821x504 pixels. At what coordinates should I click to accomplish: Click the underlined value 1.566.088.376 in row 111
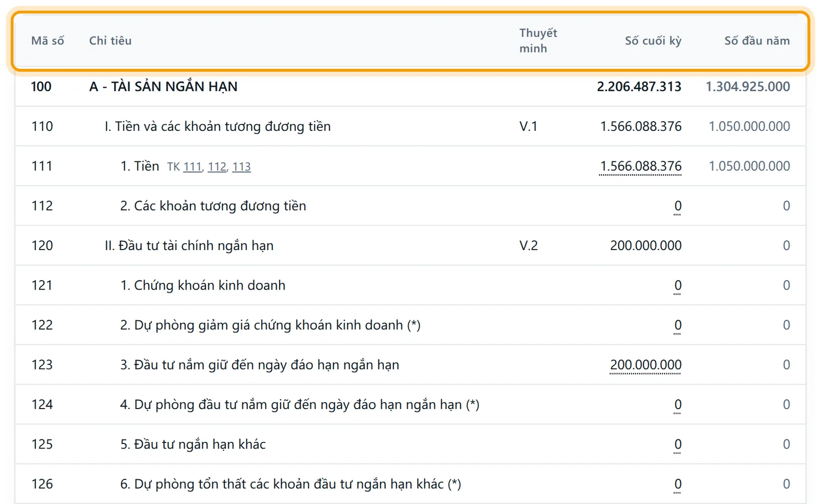coord(640,166)
